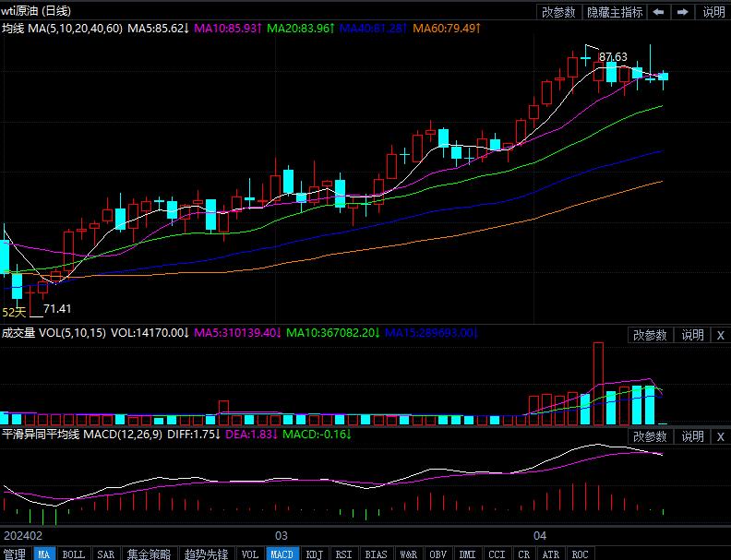Screen dimensions: 731x560
Task: Click 改参数 in the volume panel
Action: 650,335
